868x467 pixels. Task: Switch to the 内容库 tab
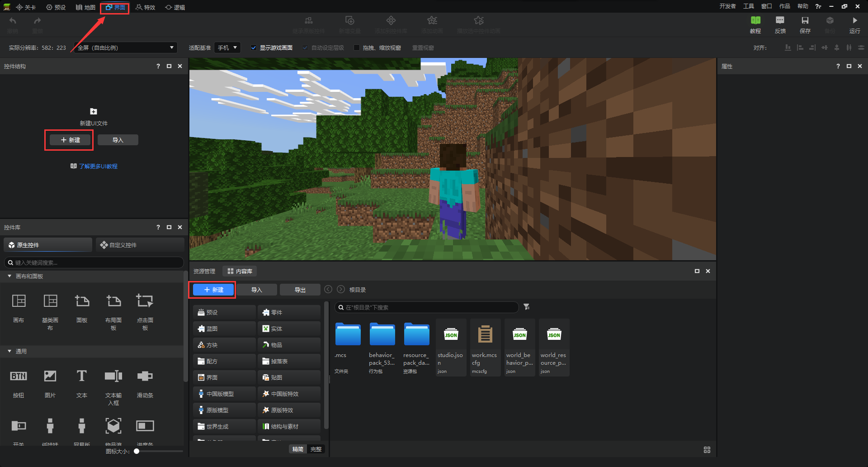pyautogui.click(x=240, y=271)
